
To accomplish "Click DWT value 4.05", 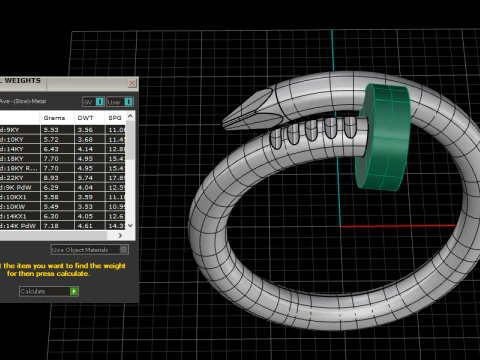I will click(85, 216).
